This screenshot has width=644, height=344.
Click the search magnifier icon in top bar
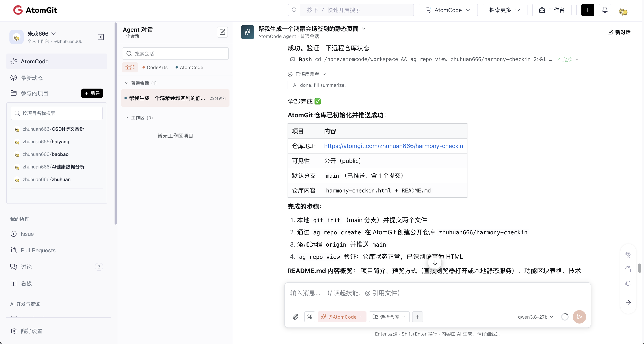click(294, 10)
